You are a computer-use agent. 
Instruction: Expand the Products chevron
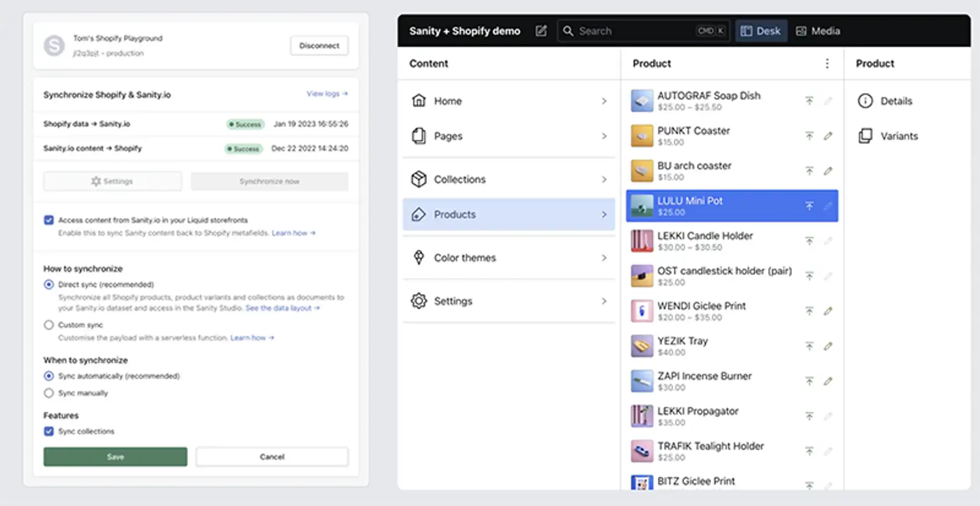[604, 214]
